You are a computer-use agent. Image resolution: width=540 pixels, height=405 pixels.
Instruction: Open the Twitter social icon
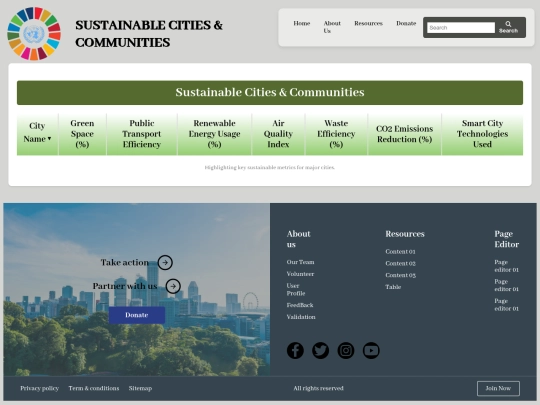pyautogui.click(x=320, y=351)
